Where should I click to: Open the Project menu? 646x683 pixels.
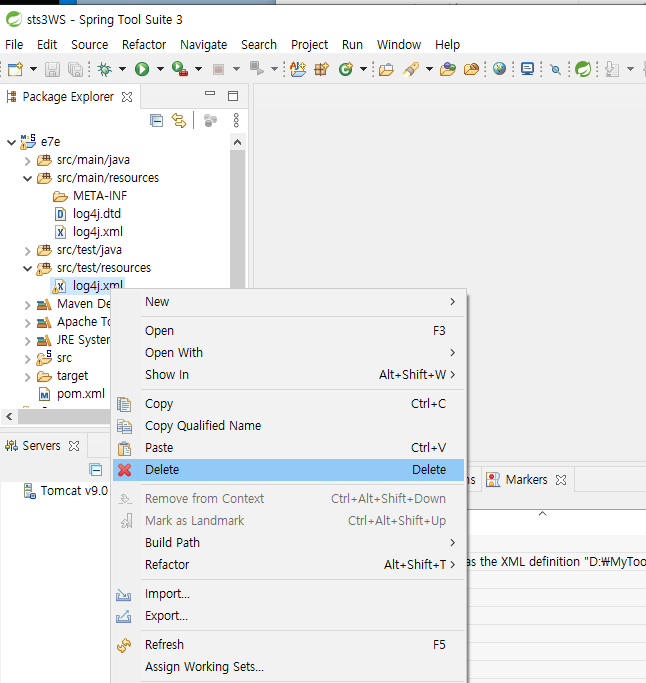pos(309,44)
